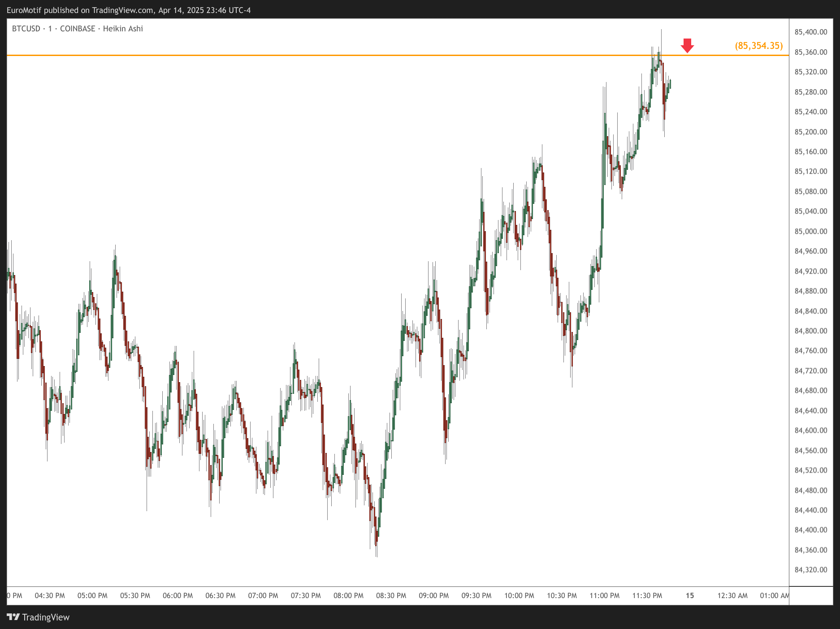
Task: Click the 85,280.00 price axis label
Action: click(811, 92)
